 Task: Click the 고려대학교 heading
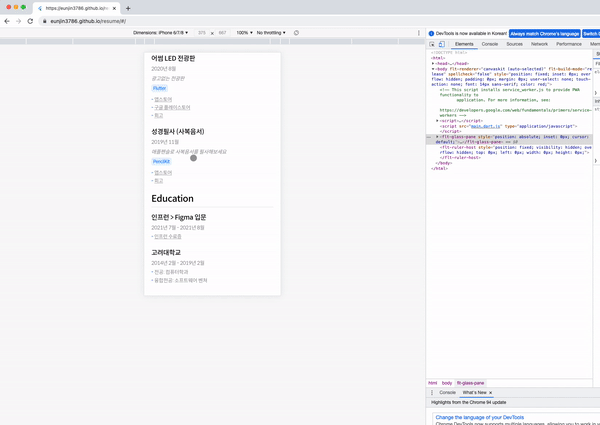pyautogui.click(x=166, y=252)
